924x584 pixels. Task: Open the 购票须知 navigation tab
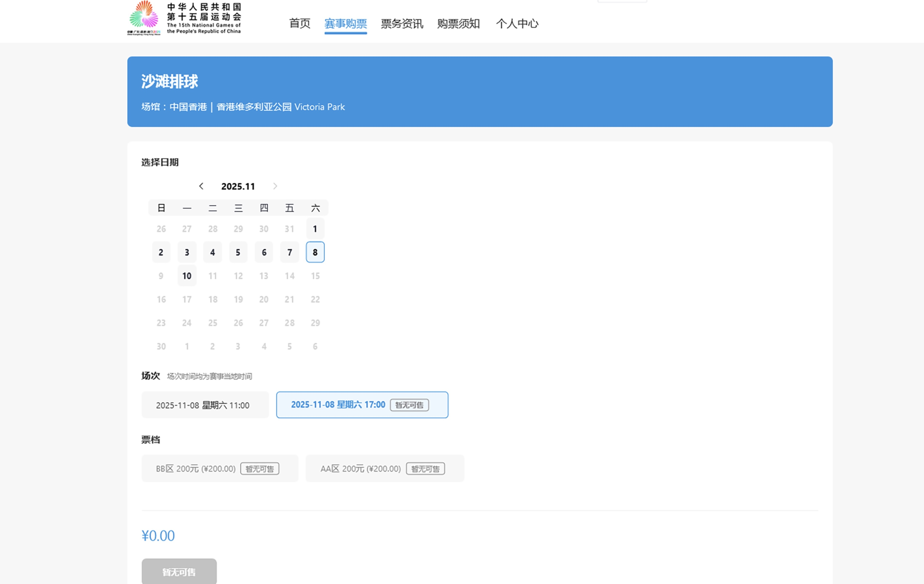click(458, 24)
